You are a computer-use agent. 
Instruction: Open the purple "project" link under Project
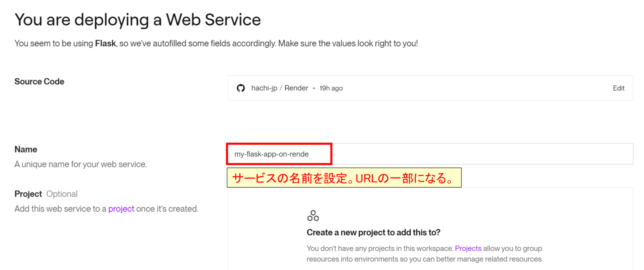[x=121, y=209]
